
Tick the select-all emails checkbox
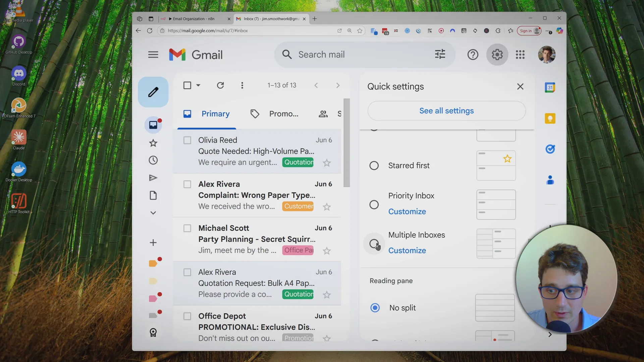click(187, 85)
